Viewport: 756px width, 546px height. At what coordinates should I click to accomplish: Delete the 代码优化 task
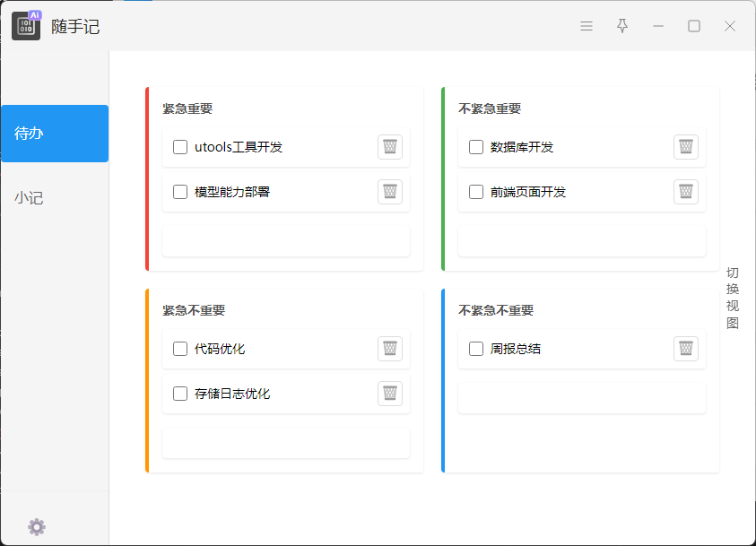click(390, 349)
